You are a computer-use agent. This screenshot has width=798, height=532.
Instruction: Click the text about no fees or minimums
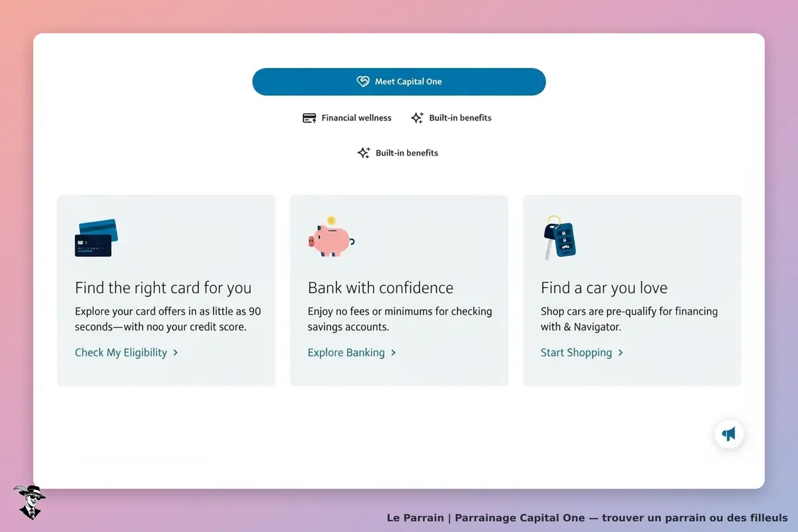click(x=400, y=319)
